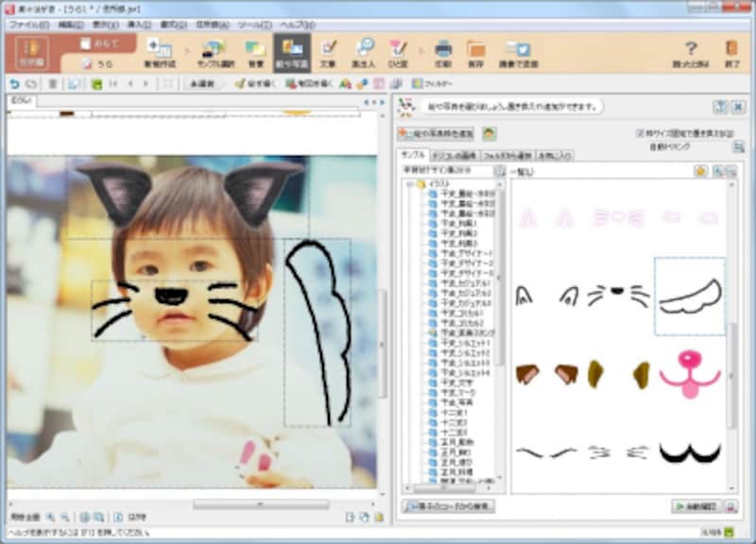Click the 印刷 (Print) icon
This screenshot has width=756, height=544.
pyautogui.click(x=442, y=53)
